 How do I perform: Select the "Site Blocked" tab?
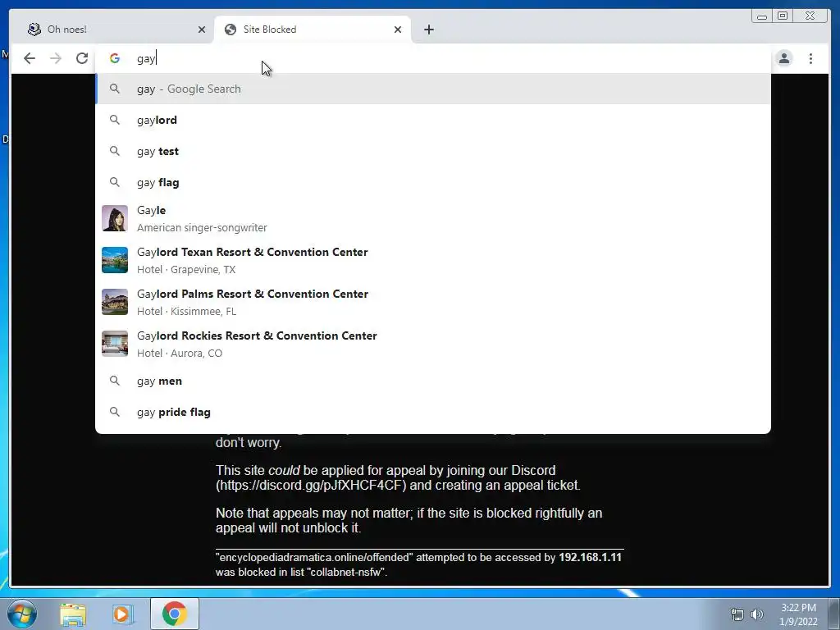[x=313, y=30]
